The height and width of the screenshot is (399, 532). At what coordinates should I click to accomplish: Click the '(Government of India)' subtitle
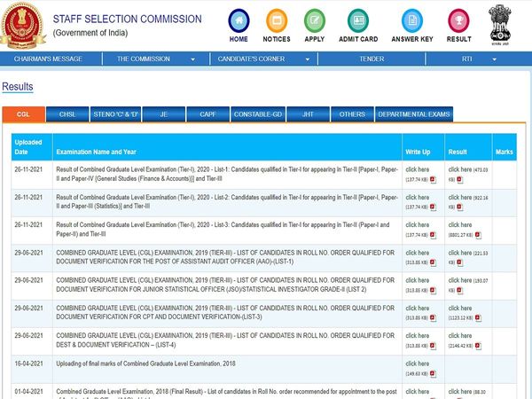(x=90, y=33)
